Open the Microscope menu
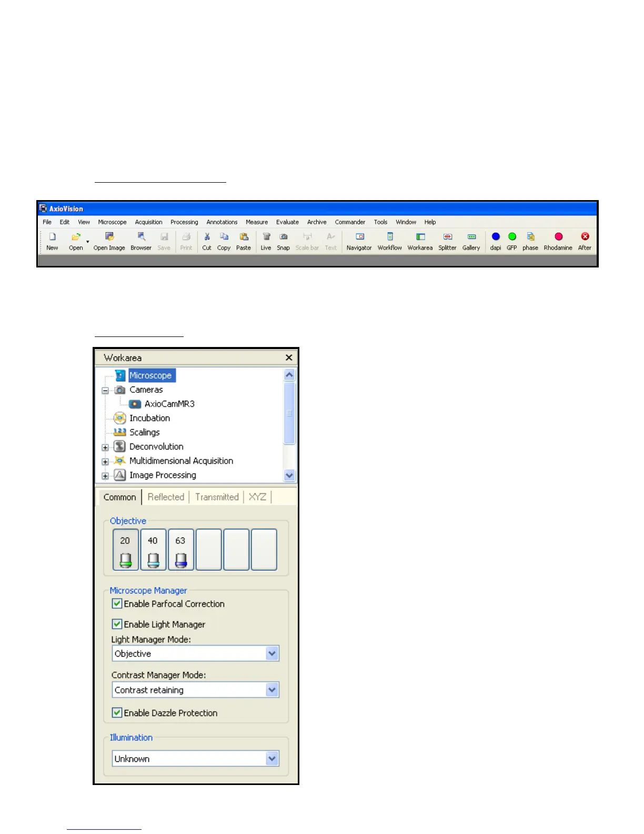 click(x=112, y=222)
